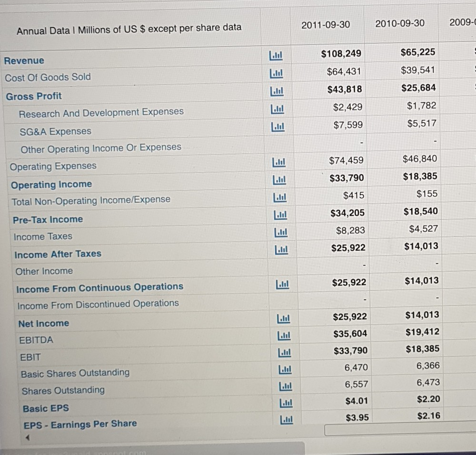Select the $34,205 pre-tax income value
Image resolution: width=476 pixels, height=455 pixels.
(347, 213)
